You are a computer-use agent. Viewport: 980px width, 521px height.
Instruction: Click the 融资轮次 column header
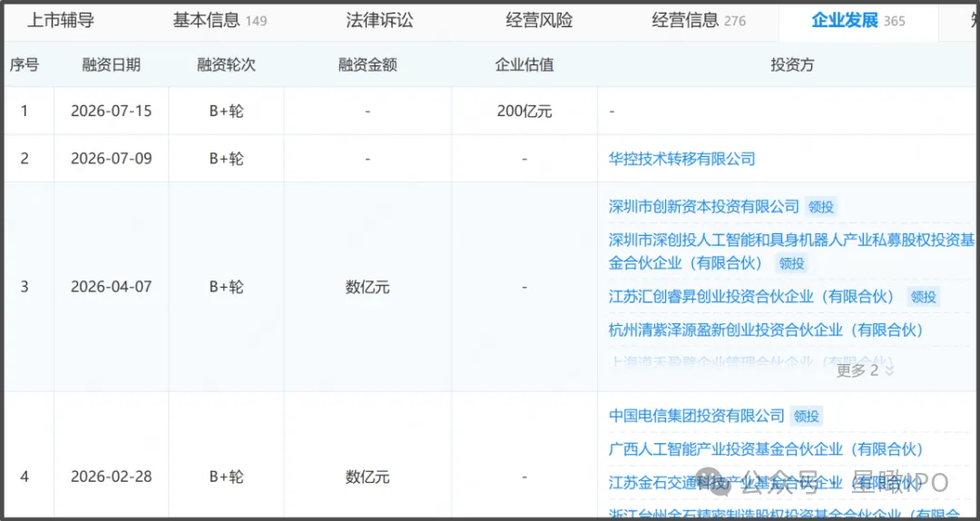click(x=226, y=64)
